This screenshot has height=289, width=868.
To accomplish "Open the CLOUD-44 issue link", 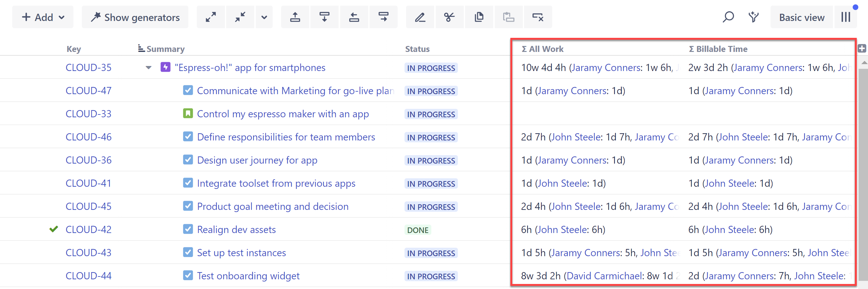I will (88, 276).
